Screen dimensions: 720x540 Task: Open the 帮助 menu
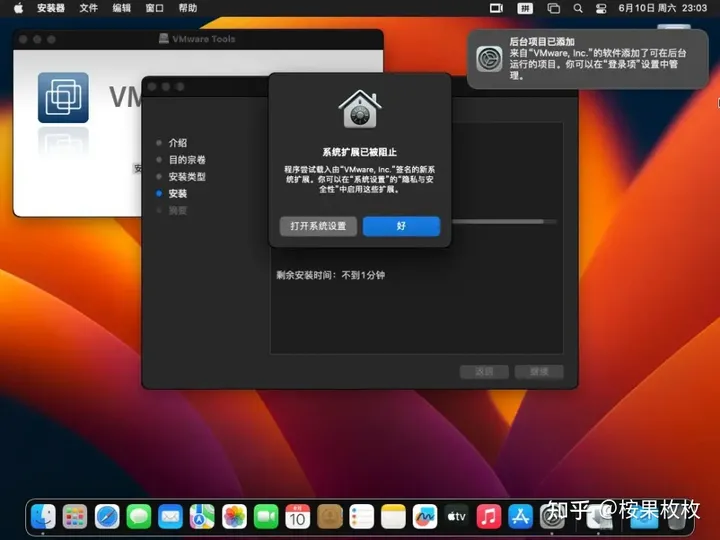[x=187, y=8]
